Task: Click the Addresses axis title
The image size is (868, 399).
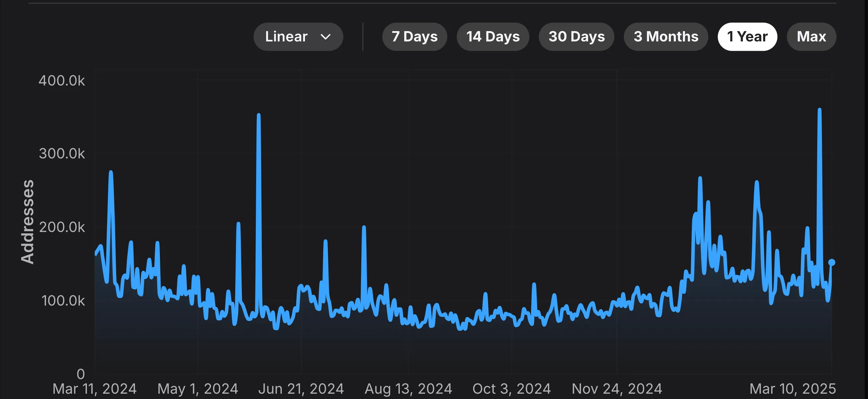Action: (28, 222)
